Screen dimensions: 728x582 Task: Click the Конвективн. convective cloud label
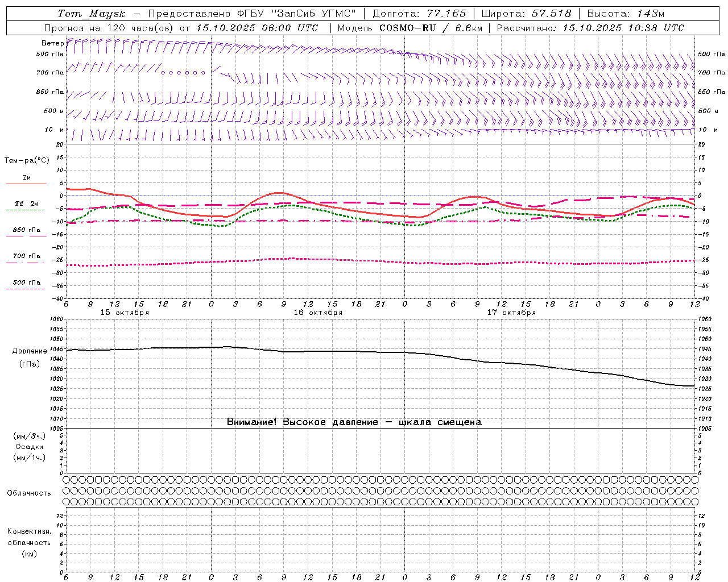29,531
